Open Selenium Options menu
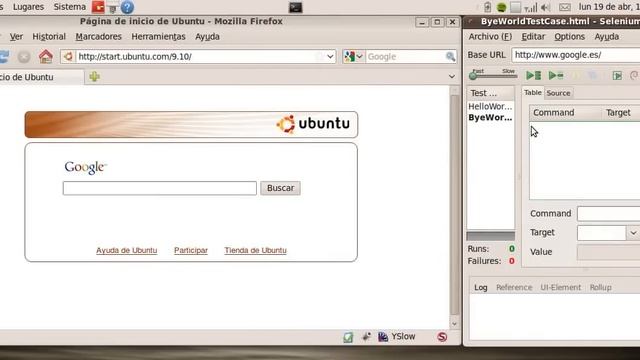The image size is (640, 360). pos(569,37)
